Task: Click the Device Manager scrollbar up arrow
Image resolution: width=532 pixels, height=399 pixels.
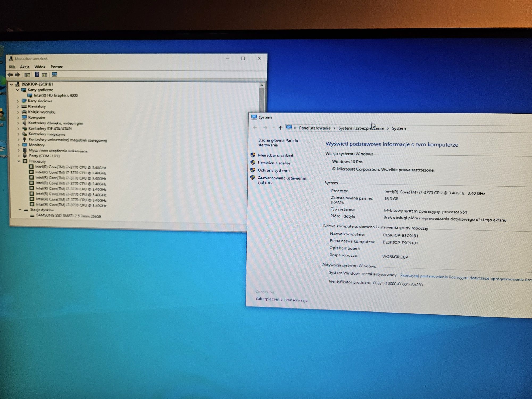Action: point(262,85)
